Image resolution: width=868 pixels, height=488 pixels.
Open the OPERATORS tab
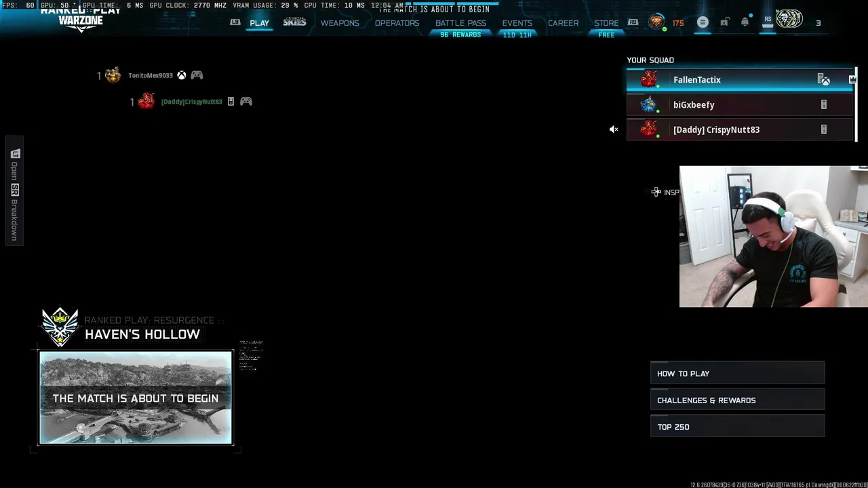[x=397, y=23]
